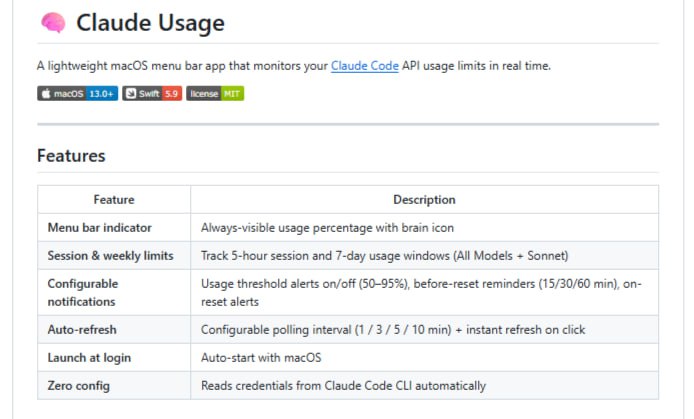This screenshot has width=694, height=419.
Task: Click the Claude Code CLI credentials description
Action: (343, 385)
